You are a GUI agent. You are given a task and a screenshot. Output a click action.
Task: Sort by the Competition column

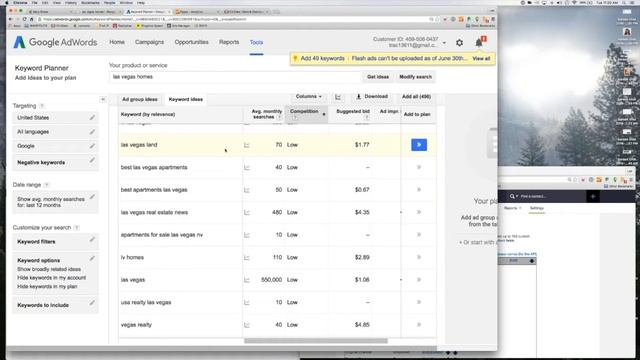tap(306, 114)
